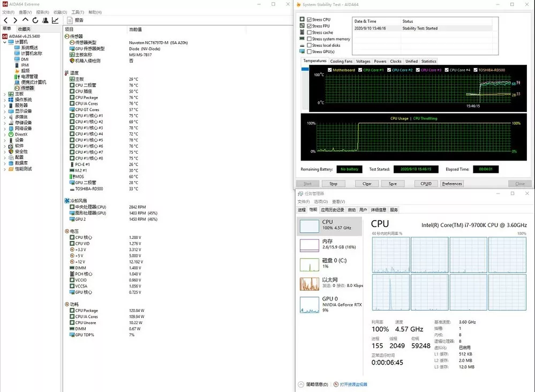Click the Up arrow in AIDA64 toolbar
This screenshot has width=535, height=392.
click(25, 20)
